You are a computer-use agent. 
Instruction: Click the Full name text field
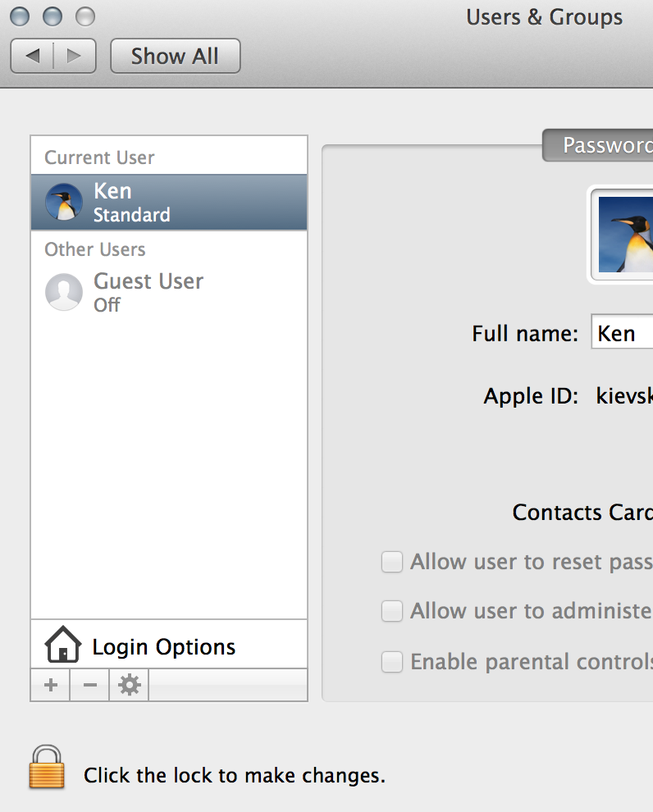click(623, 333)
